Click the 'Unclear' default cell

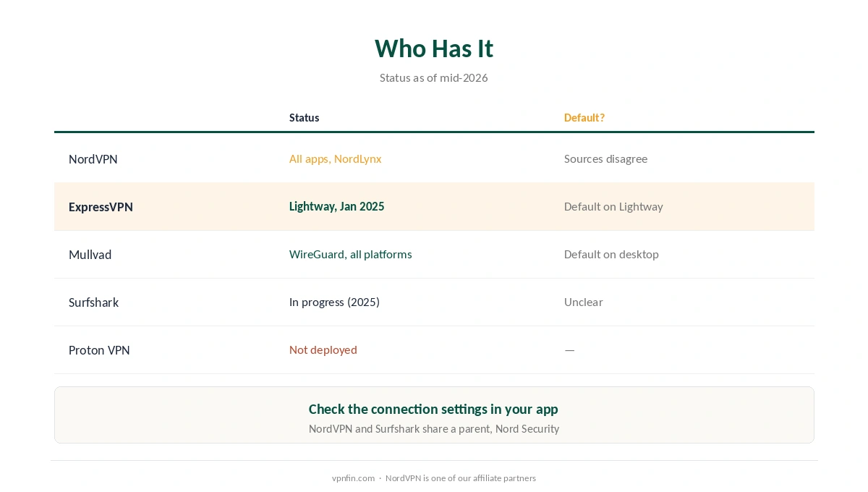coord(583,302)
